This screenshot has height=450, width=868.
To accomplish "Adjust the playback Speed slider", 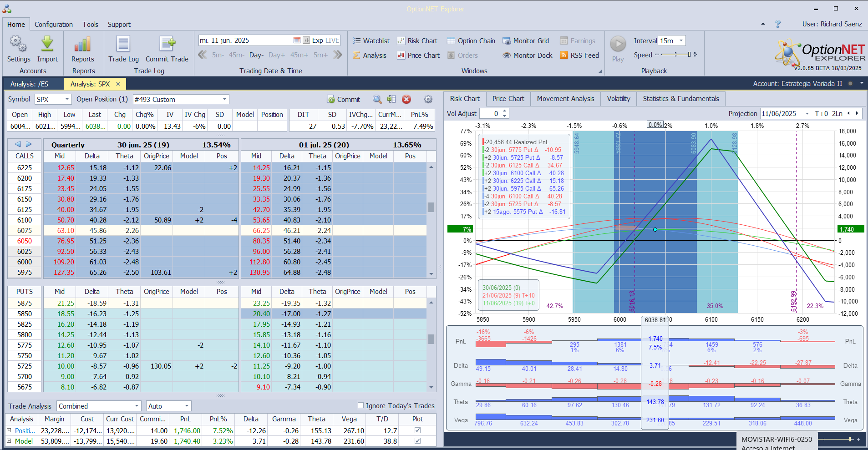I will tap(676, 55).
